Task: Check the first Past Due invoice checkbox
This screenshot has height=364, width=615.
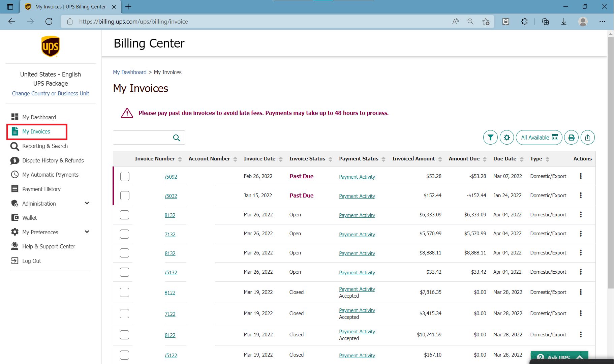Action: [125, 176]
